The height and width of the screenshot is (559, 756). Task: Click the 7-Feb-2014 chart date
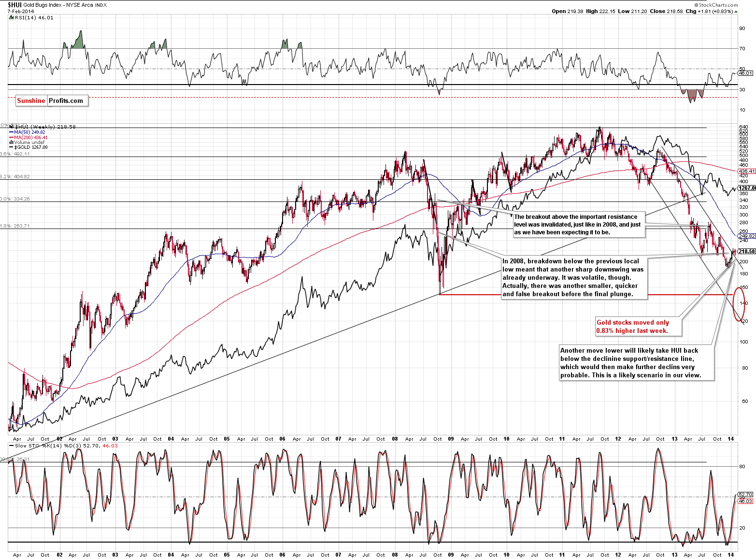(21, 11)
